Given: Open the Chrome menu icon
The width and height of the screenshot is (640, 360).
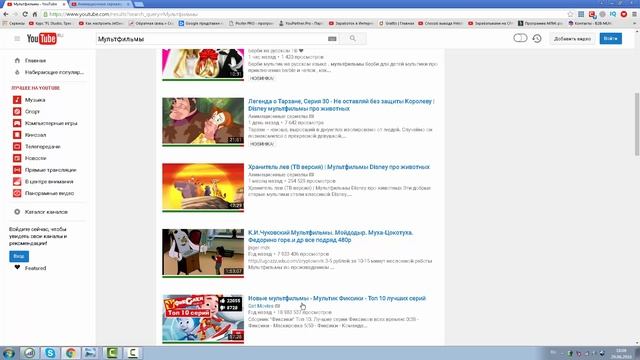Looking at the screenshot, I should pos(634,14).
